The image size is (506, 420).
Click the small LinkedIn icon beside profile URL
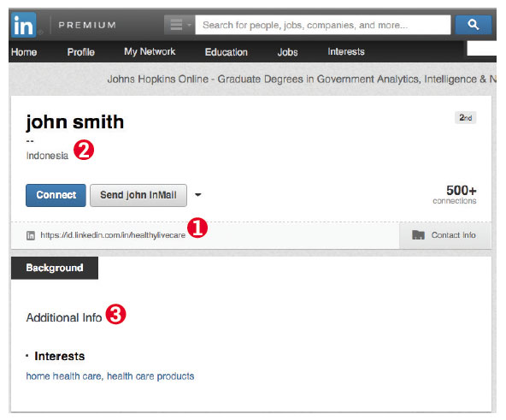click(31, 235)
